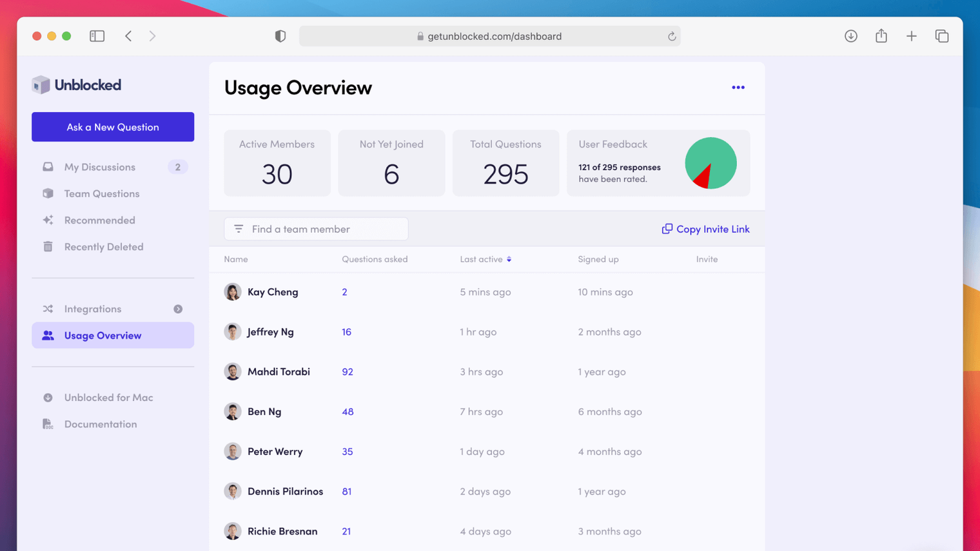Open Documentation in the sidebar

point(113,424)
